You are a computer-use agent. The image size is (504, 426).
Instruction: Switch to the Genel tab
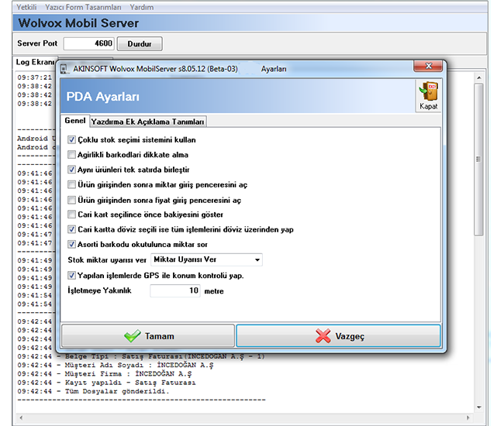[75, 121]
